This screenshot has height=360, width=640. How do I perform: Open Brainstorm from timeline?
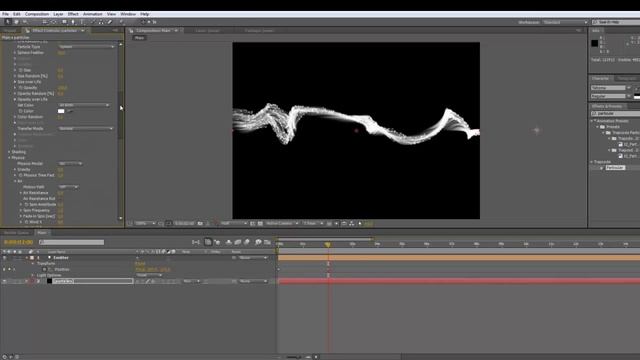pos(258,242)
